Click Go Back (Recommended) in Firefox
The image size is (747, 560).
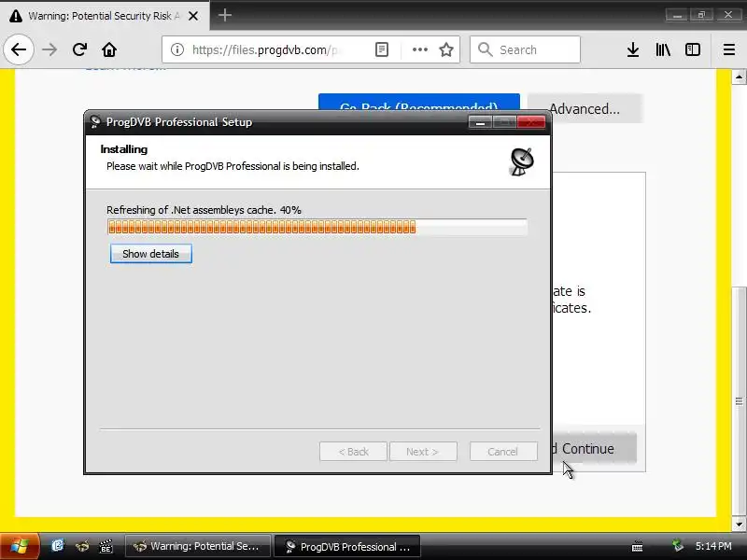419,103
